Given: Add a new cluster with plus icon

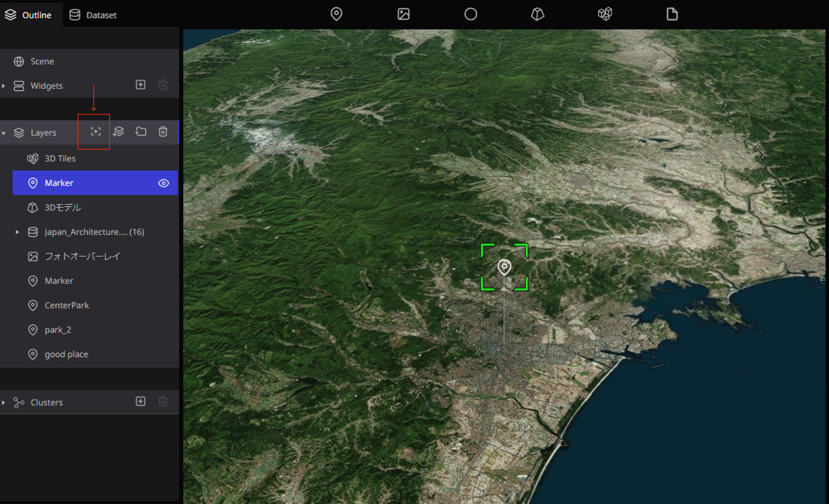Looking at the screenshot, I should coord(141,401).
